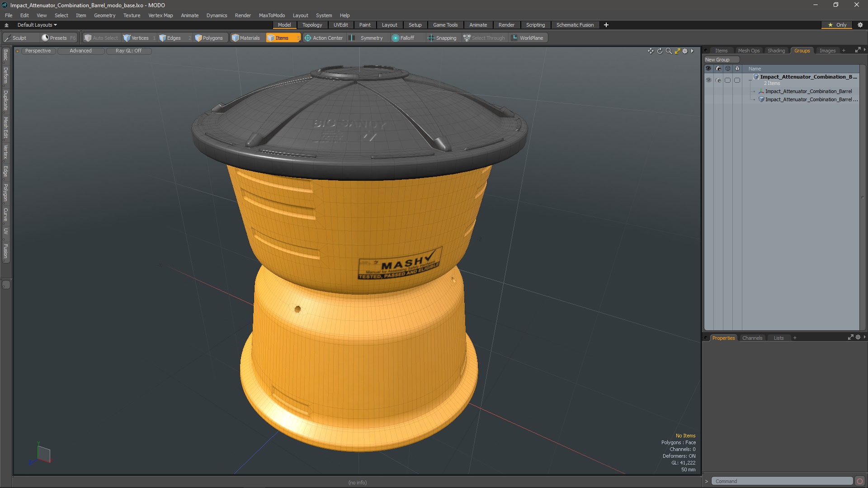
Task: Toggle fourth column checkbox for Impact_Attenuator group
Action: point(737,80)
